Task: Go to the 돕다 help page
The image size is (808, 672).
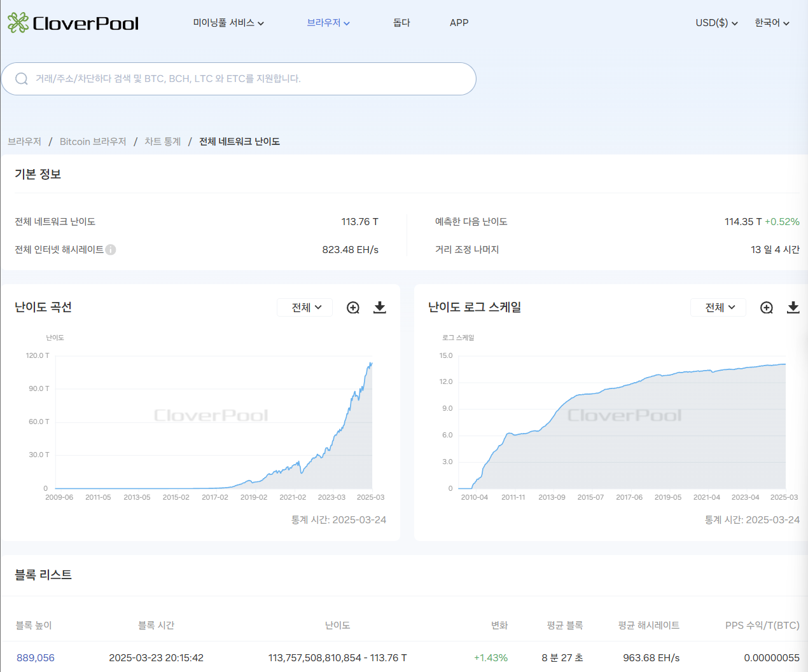Action: 401,23
